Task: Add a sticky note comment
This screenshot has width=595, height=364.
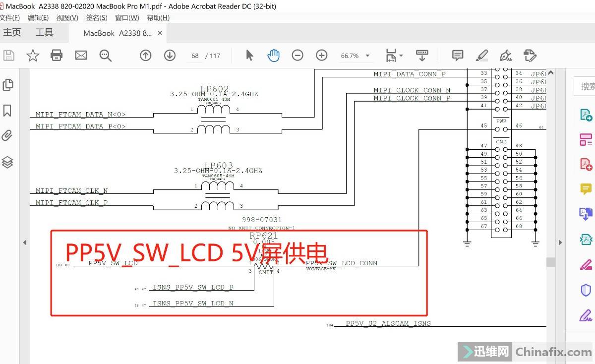Action: 457,56
